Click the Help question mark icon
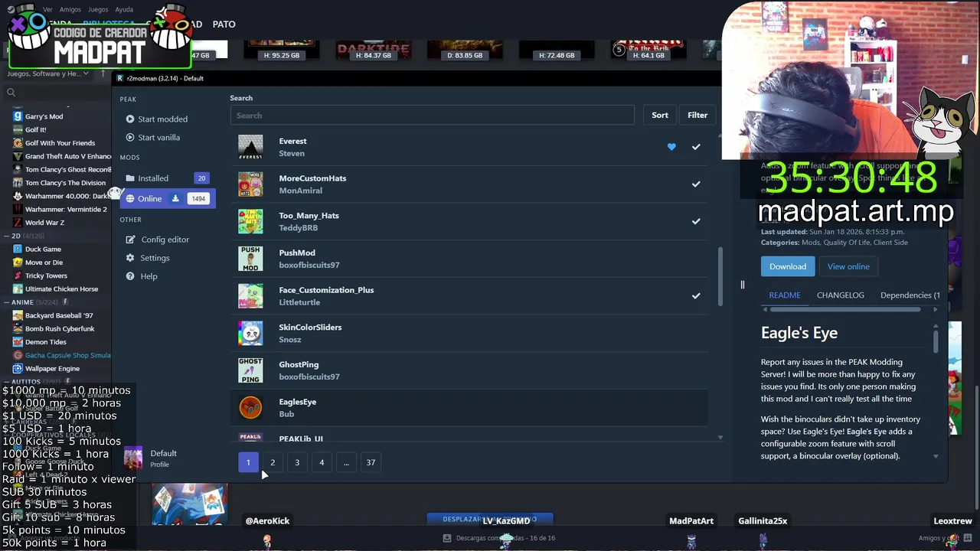This screenshot has width=980, height=551. tap(130, 276)
